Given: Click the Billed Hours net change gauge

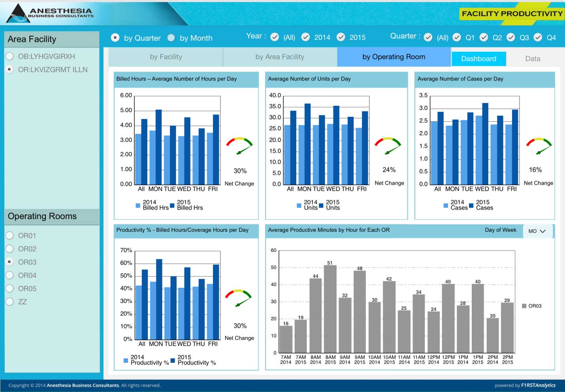Looking at the screenshot, I should click(239, 146).
